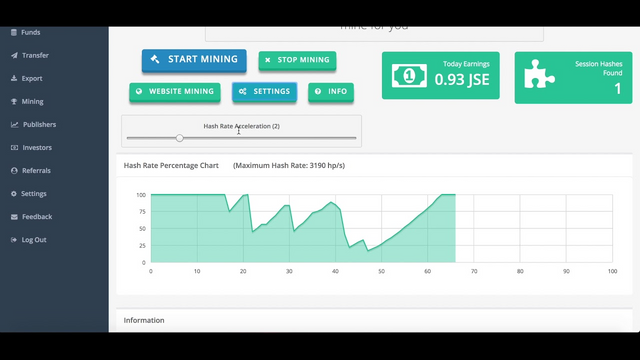This screenshot has height=360, width=640.
Task: Open the blue Settings button
Action: (264, 91)
